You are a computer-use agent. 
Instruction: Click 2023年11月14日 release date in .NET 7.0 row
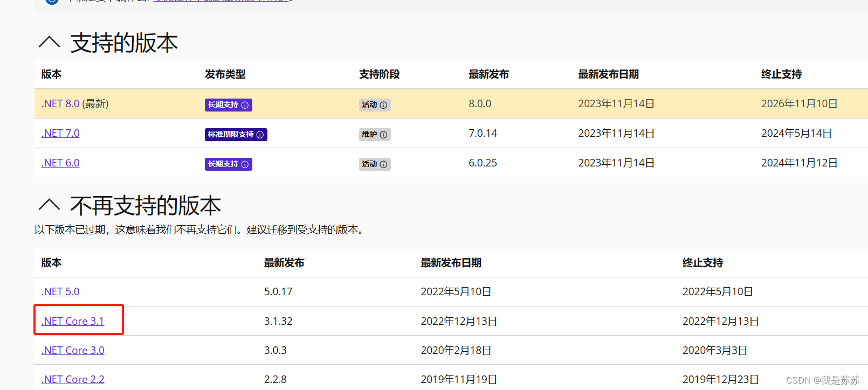click(617, 133)
